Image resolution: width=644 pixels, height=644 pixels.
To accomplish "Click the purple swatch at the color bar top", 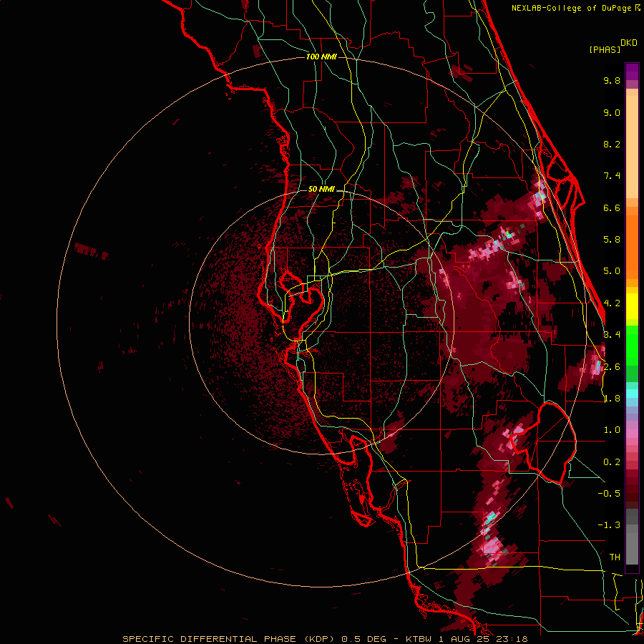I will [632, 72].
